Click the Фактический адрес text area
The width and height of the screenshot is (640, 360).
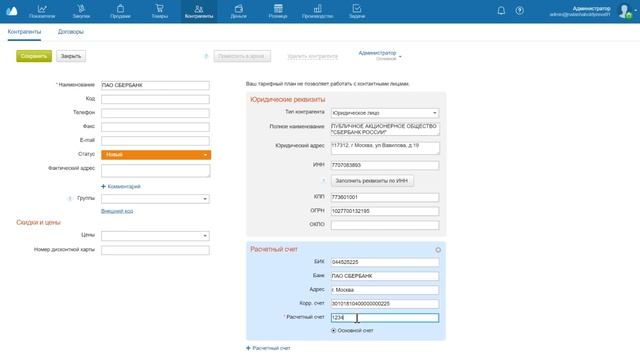(x=156, y=171)
